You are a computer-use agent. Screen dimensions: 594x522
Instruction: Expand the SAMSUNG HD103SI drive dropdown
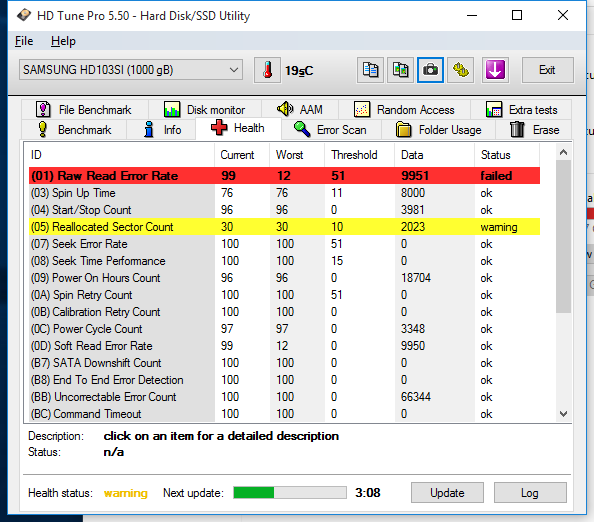tap(131, 70)
